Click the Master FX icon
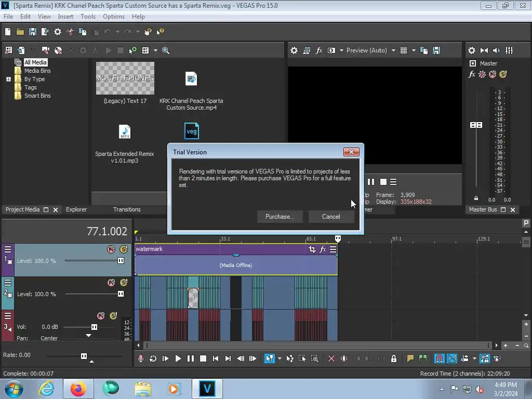 (x=472, y=74)
